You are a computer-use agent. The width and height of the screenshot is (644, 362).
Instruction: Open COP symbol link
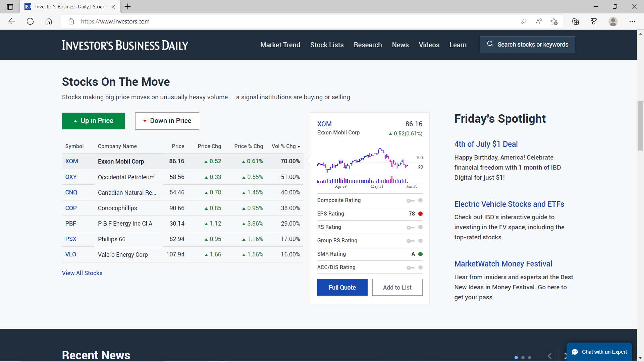tap(71, 208)
